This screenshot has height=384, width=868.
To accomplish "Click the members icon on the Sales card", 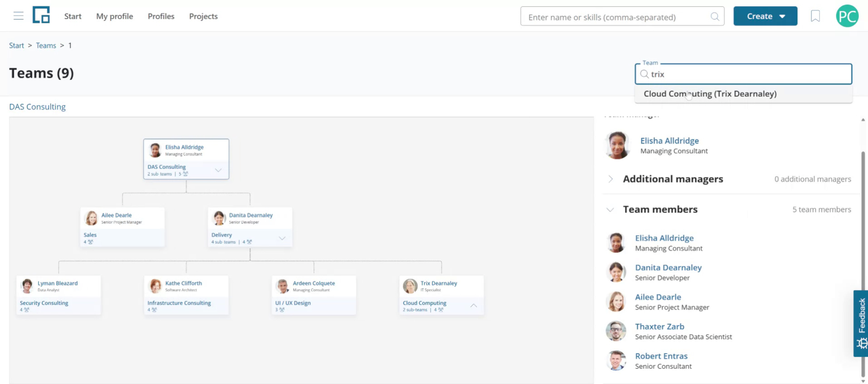I will [90, 242].
